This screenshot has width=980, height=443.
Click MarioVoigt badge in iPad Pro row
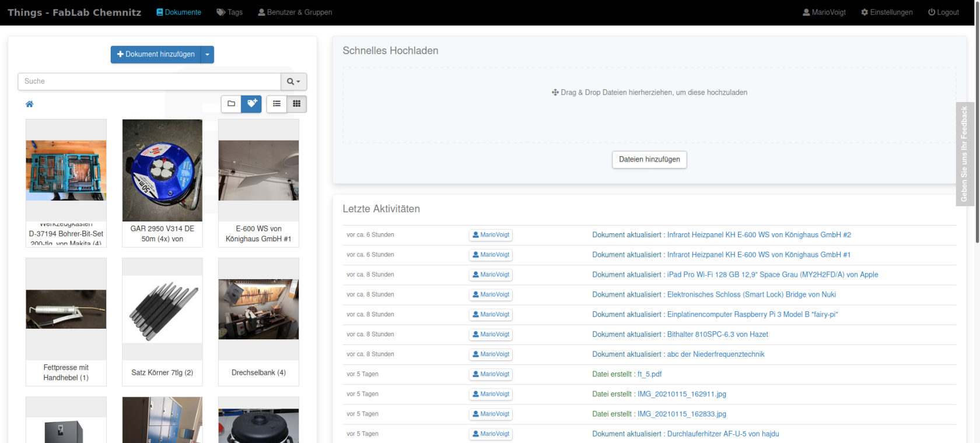491,275
